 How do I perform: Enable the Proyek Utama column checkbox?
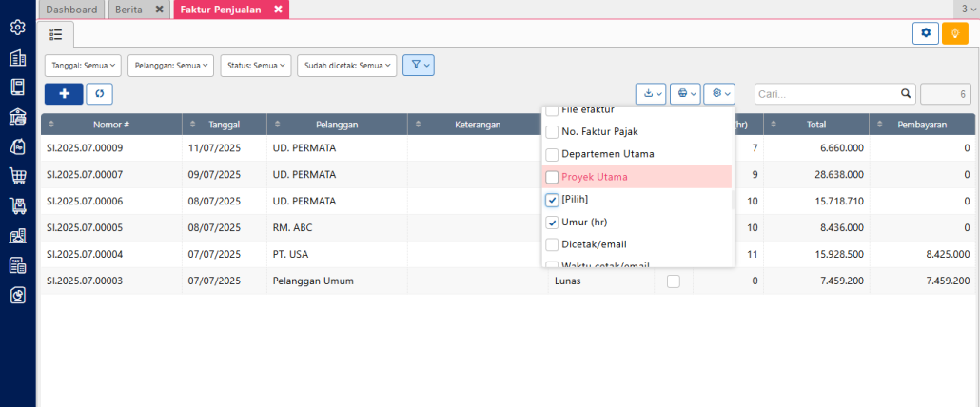[552, 177]
